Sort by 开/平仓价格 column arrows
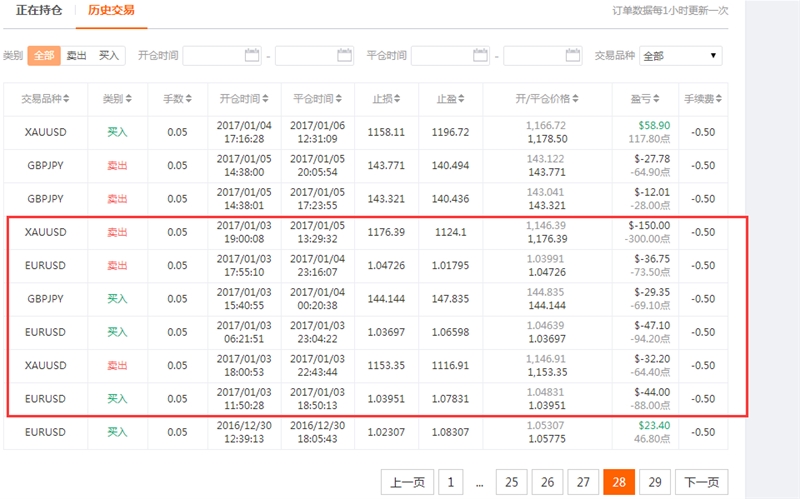The width and height of the screenshot is (800, 499). click(x=576, y=98)
